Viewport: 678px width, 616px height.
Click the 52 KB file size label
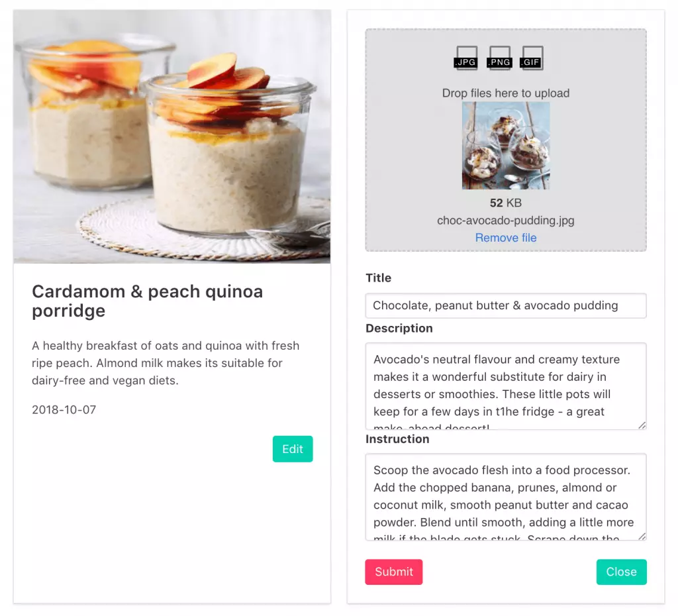click(x=506, y=203)
